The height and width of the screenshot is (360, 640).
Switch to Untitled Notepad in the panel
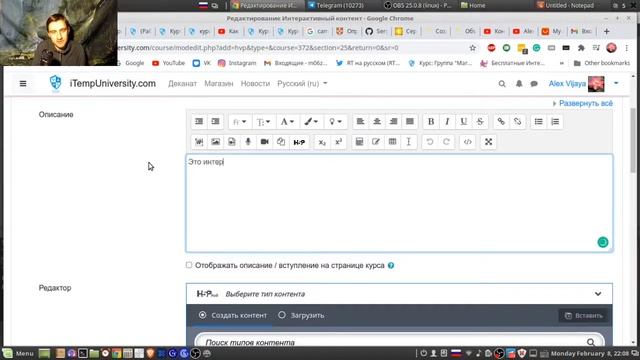click(x=565, y=5)
